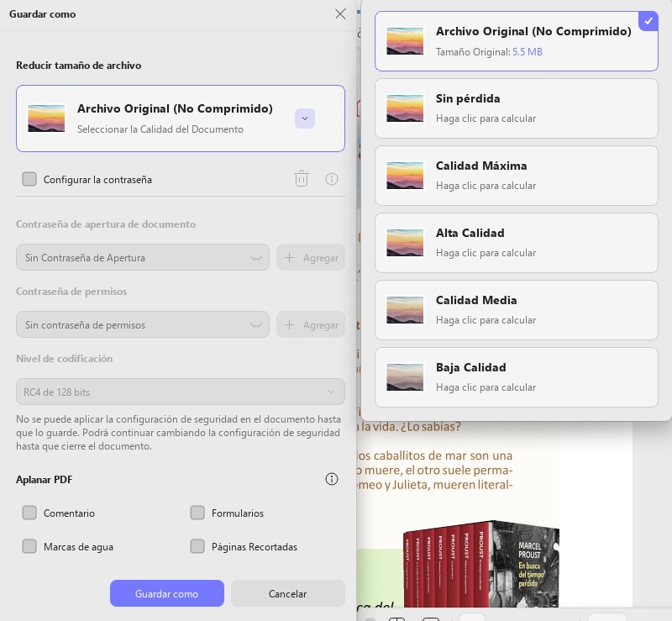Click the trash icon beside password setting
This screenshot has height=621, width=672.
(302, 178)
